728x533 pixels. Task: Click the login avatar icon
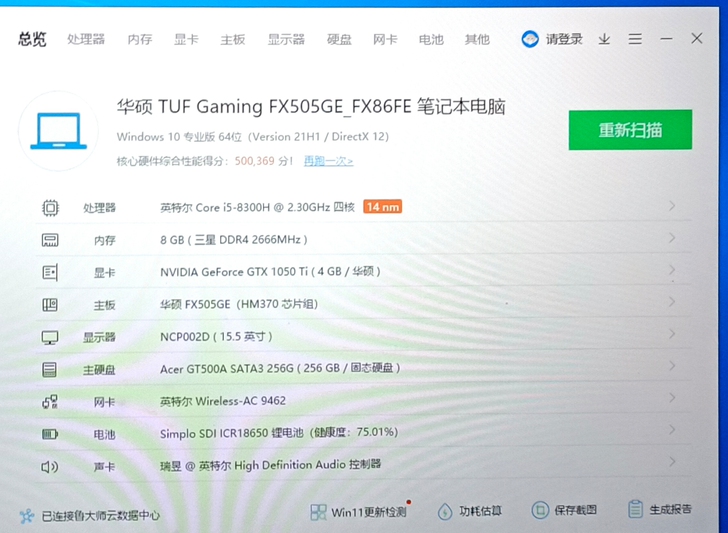(530, 39)
